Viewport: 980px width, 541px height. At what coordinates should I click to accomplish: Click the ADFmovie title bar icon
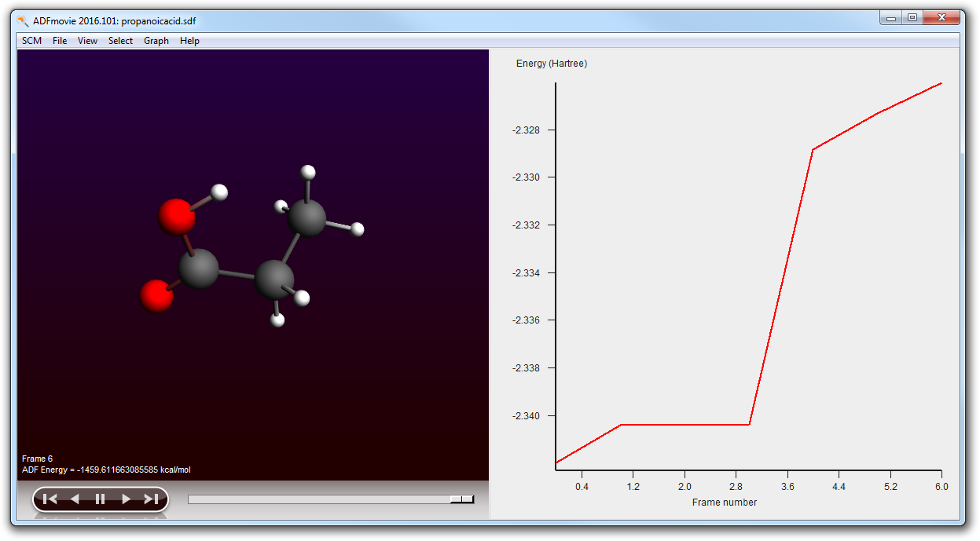tap(23, 20)
